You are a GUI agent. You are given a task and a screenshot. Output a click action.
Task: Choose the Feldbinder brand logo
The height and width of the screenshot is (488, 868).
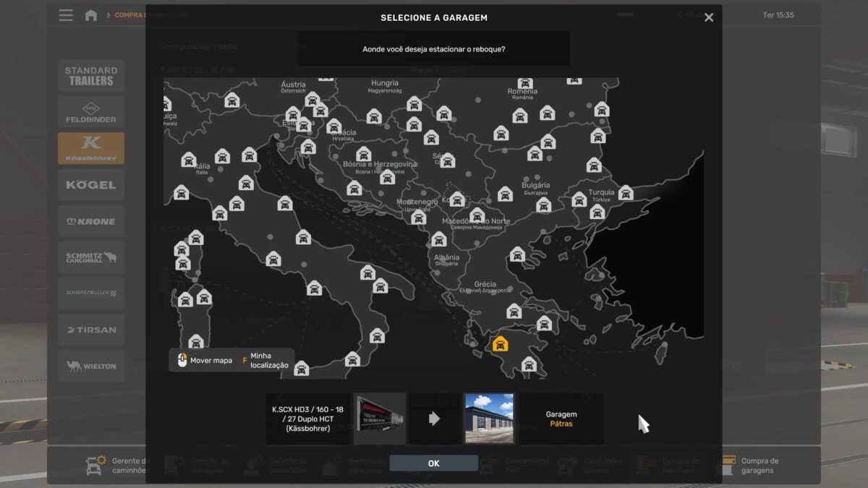coord(91,112)
